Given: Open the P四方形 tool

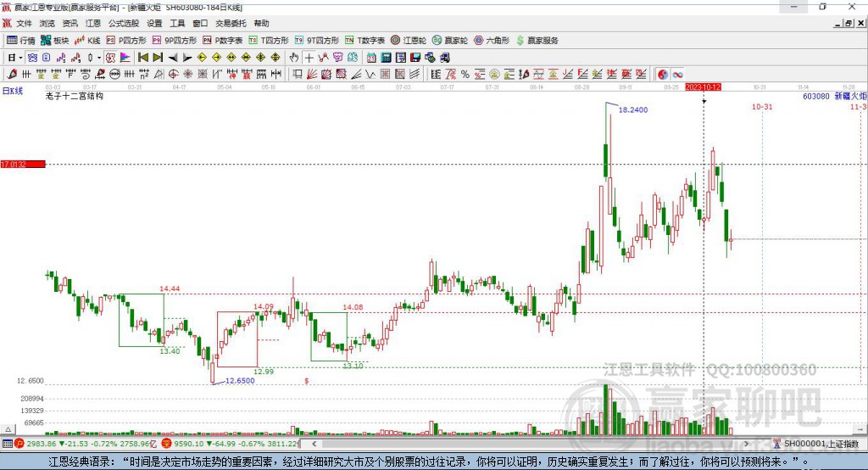Looking at the screenshot, I should pos(126,41).
